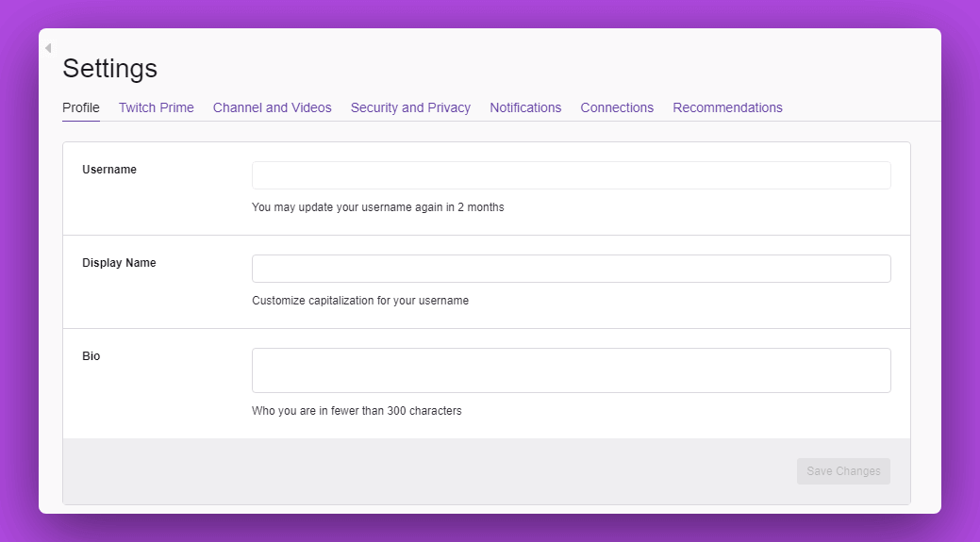Select the Profile tab
Screen dimensions: 980x542
80,107
